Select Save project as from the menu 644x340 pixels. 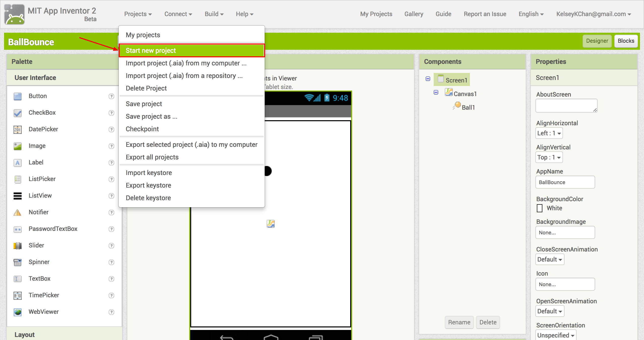tap(151, 116)
